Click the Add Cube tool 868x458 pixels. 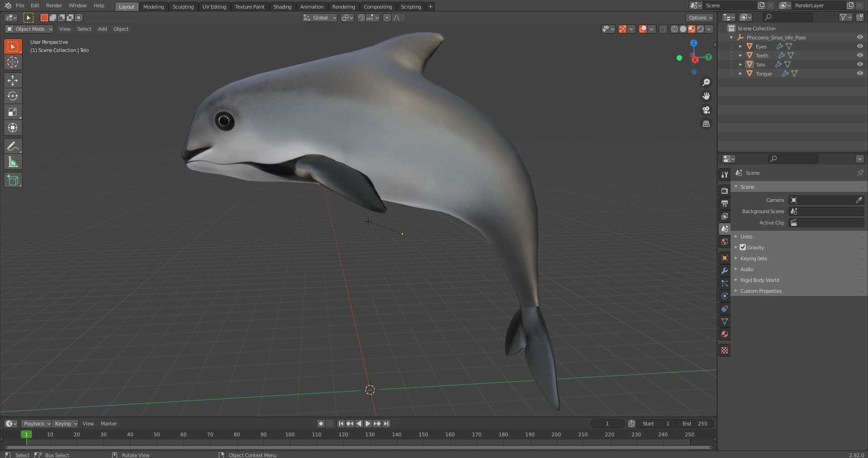pos(13,180)
